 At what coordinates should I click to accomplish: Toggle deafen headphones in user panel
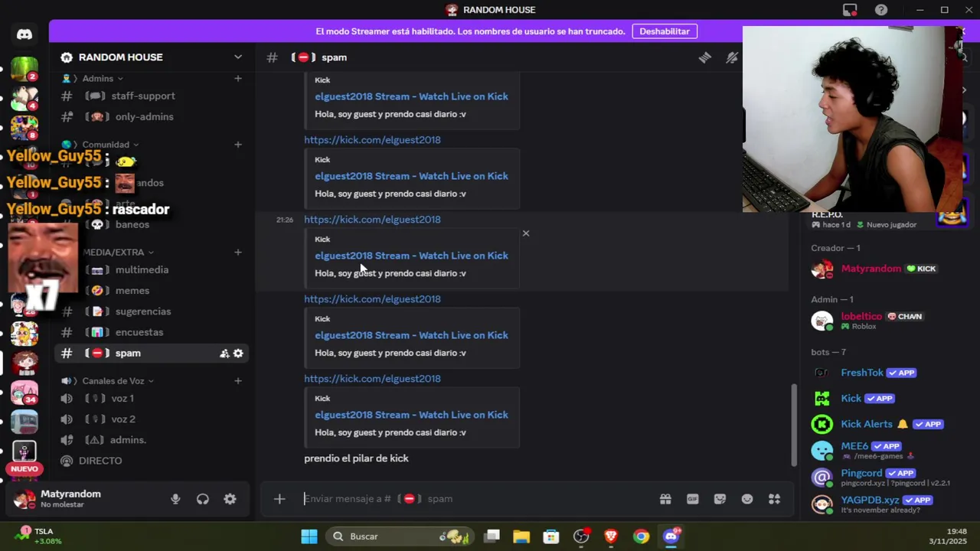[x=203, y=499]
